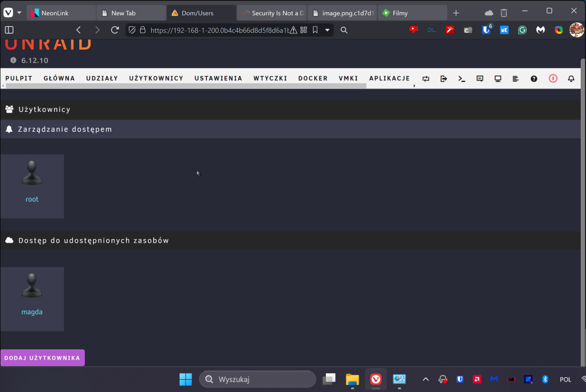Click the horizontal menu scrollbar thumb
The height and width of the screenshot is (392, 586).
pyautogui.click(x=186, y=86)
